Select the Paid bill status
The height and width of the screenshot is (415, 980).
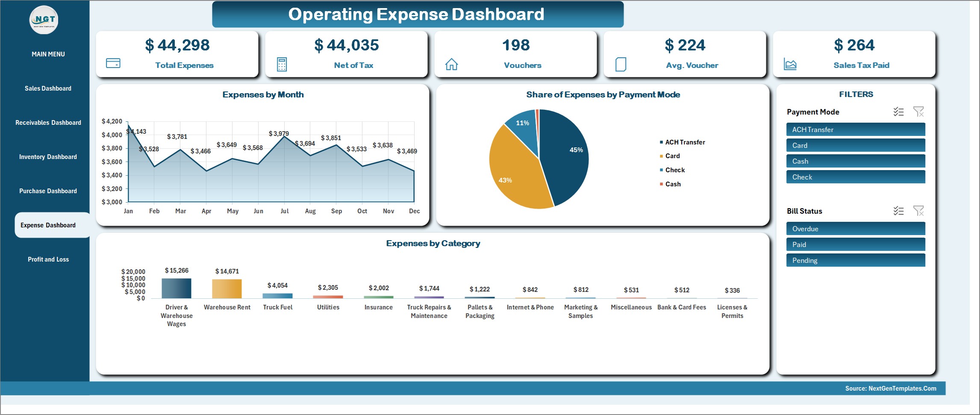[x=856, y=244]
